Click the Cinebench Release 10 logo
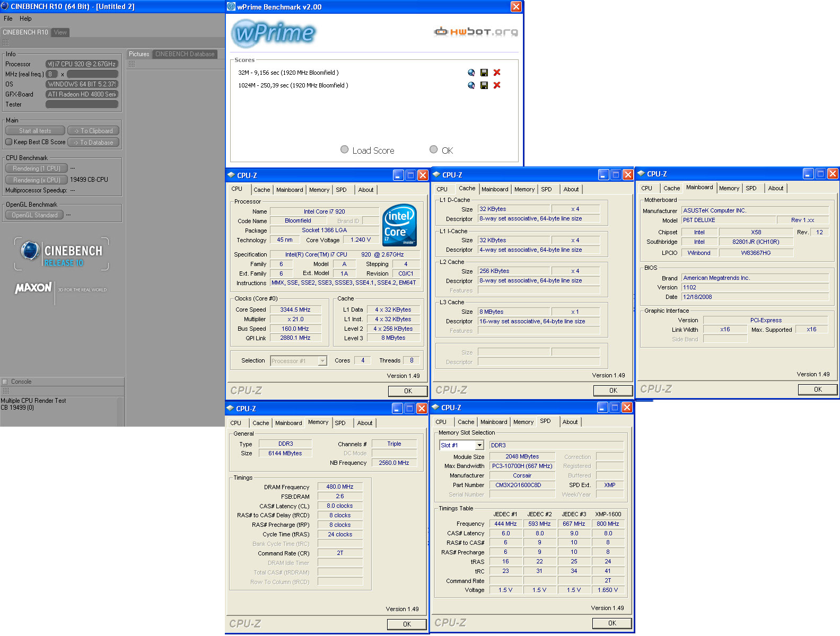840x636 pixels. click(x=62, y=254)
